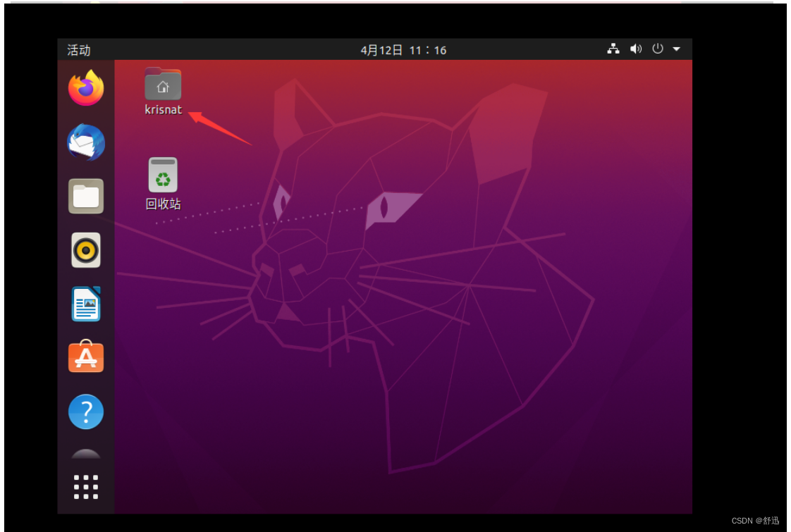Screen dimensions: 791x532
Task: Launch Rhythmbox music player
Action: click(x=85, y=250)
